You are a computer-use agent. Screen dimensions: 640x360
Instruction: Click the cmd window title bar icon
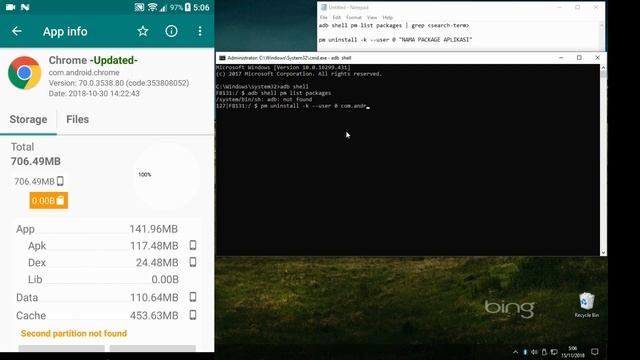(x=222, y=58)
